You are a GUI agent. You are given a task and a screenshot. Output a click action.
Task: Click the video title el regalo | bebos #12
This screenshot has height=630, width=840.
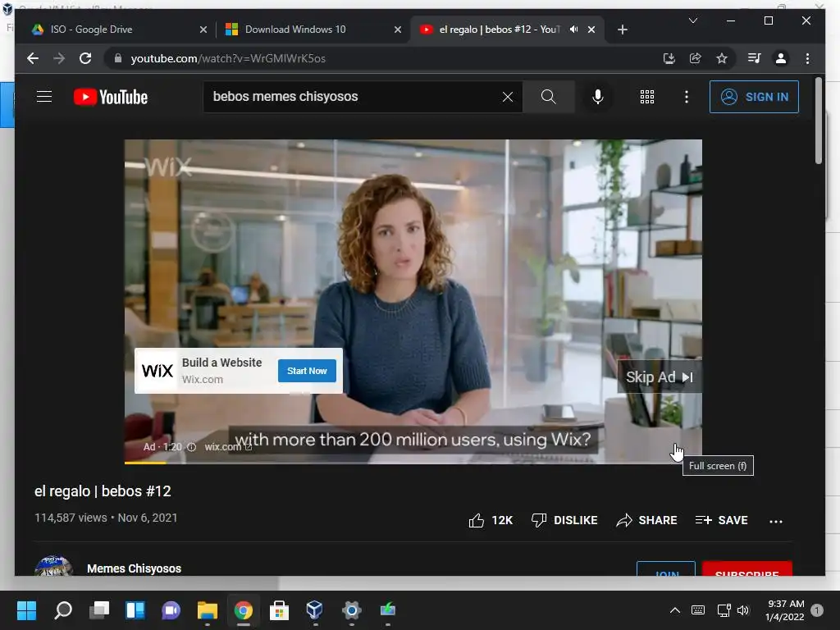tap(103, 491)
